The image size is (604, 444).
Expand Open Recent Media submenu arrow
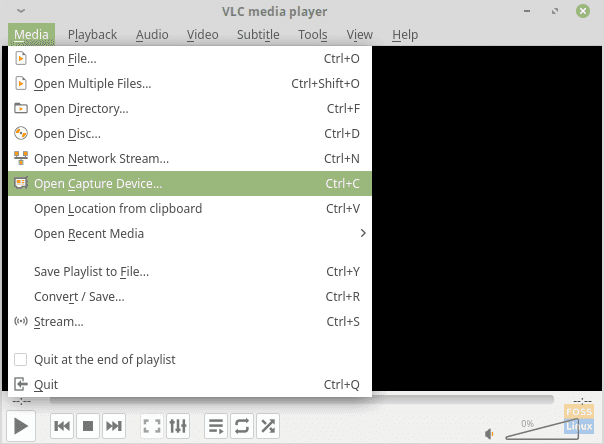(362, 233)
